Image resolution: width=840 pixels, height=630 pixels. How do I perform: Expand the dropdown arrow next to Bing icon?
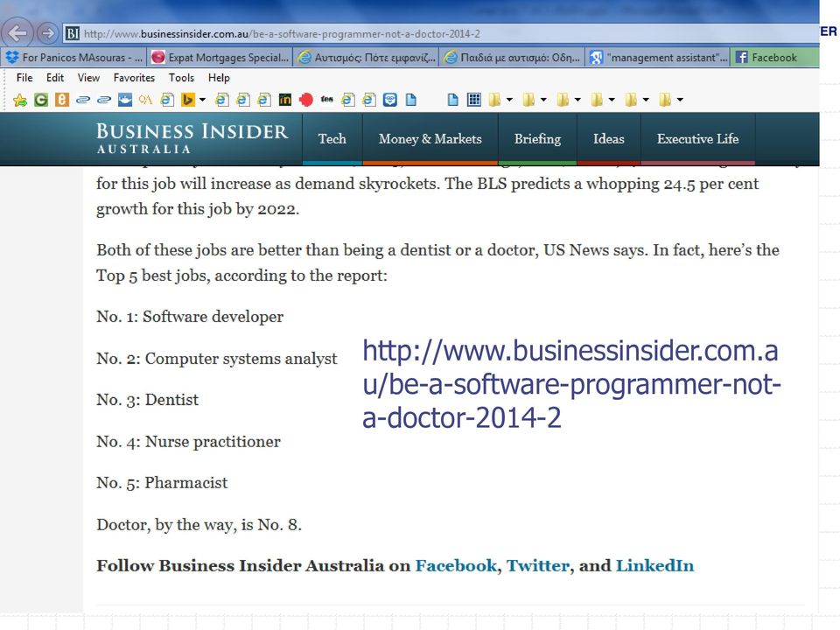pyautogui.click(x=202, y=100)
